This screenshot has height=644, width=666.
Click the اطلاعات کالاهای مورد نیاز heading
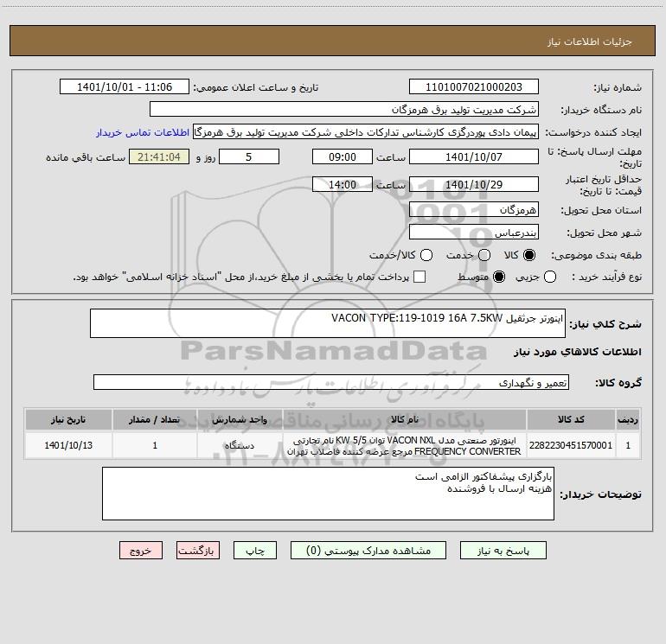pyautogui.click(x=577, y=352)
